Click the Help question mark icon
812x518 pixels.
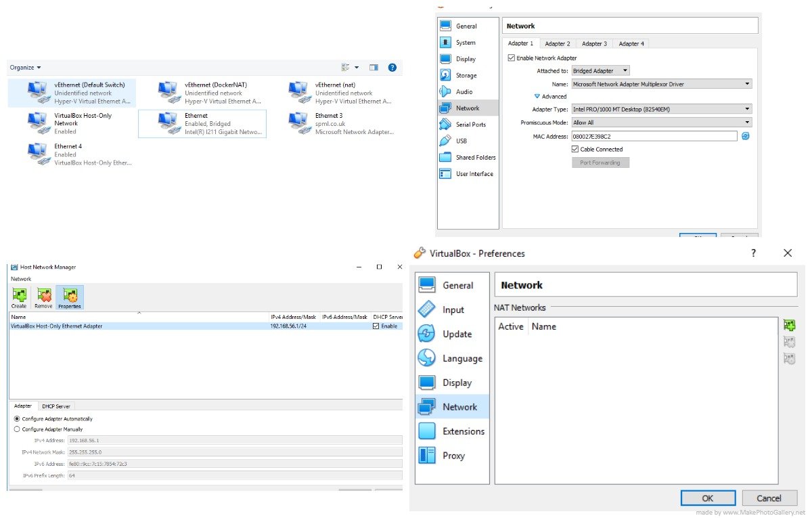click(392, 67)
